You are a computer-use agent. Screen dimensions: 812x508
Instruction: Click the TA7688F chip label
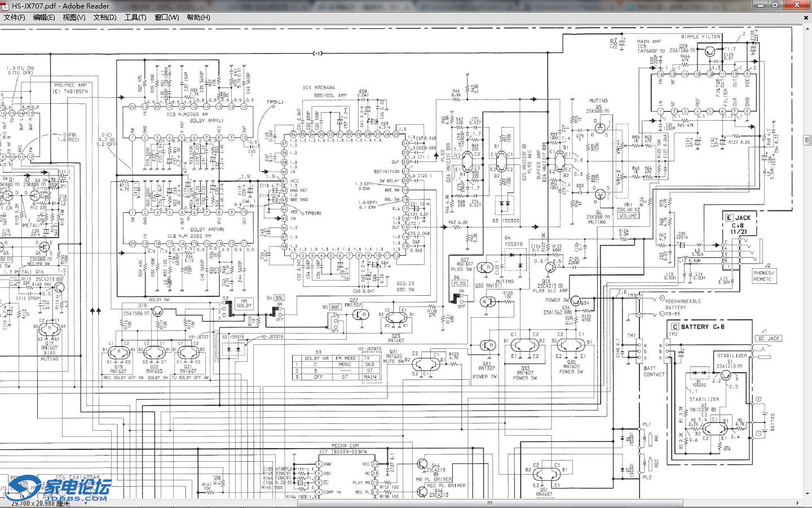point(650,51)
